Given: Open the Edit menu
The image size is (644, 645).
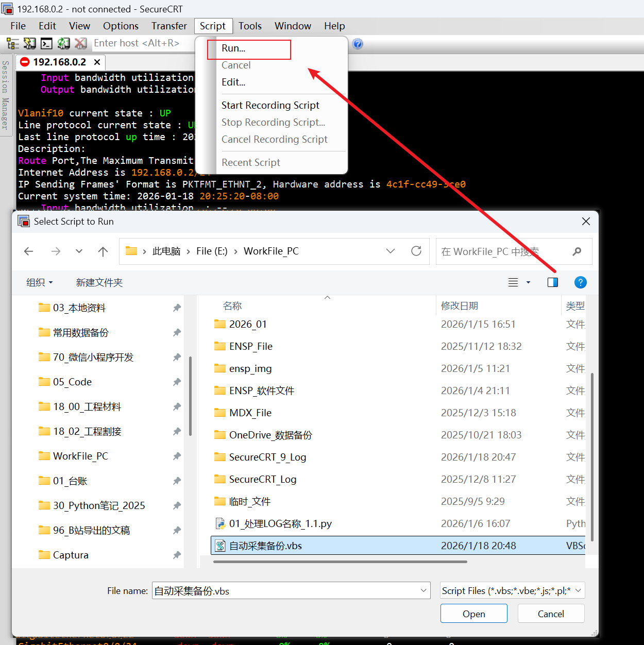Looking at the screenshot, I should pos(47,26).
